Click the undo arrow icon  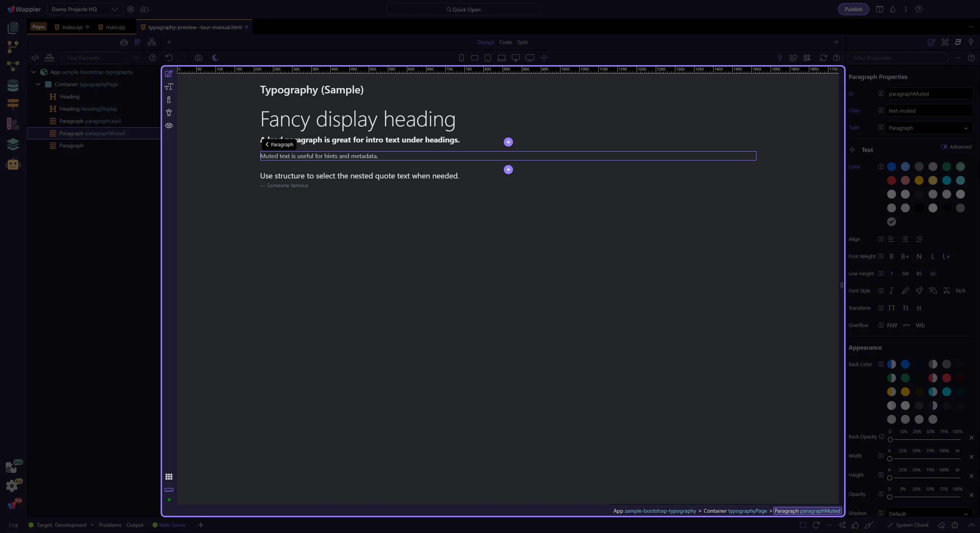(169, 58)
